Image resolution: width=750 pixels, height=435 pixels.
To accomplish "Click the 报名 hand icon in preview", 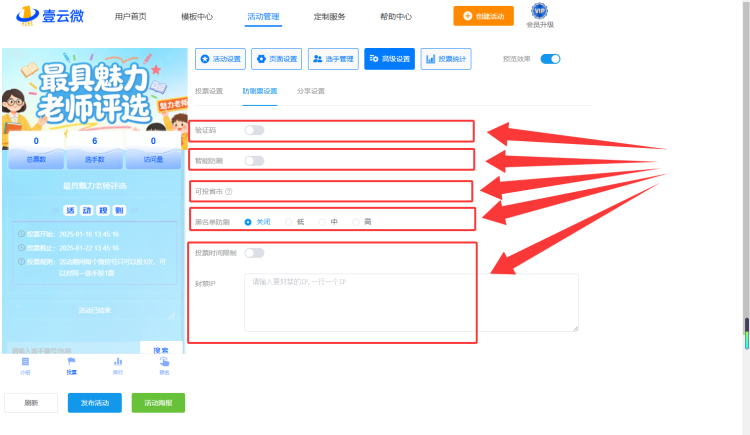I will click(164, 362).
